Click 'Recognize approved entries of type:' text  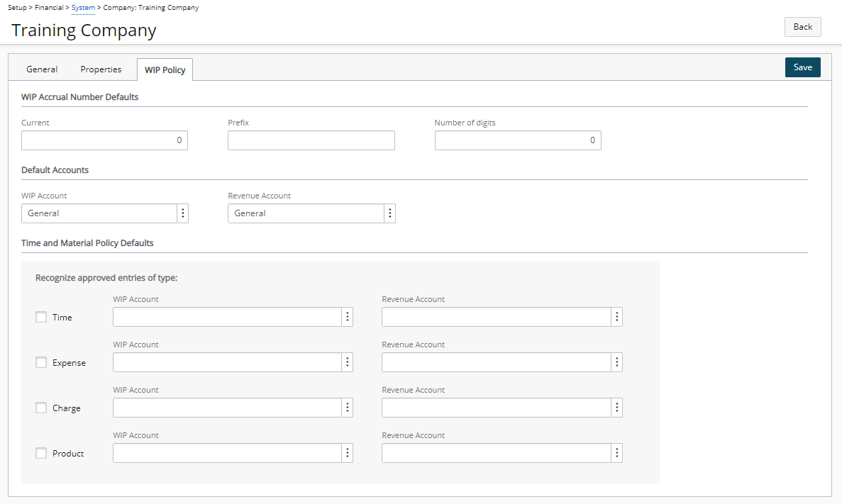106,278
